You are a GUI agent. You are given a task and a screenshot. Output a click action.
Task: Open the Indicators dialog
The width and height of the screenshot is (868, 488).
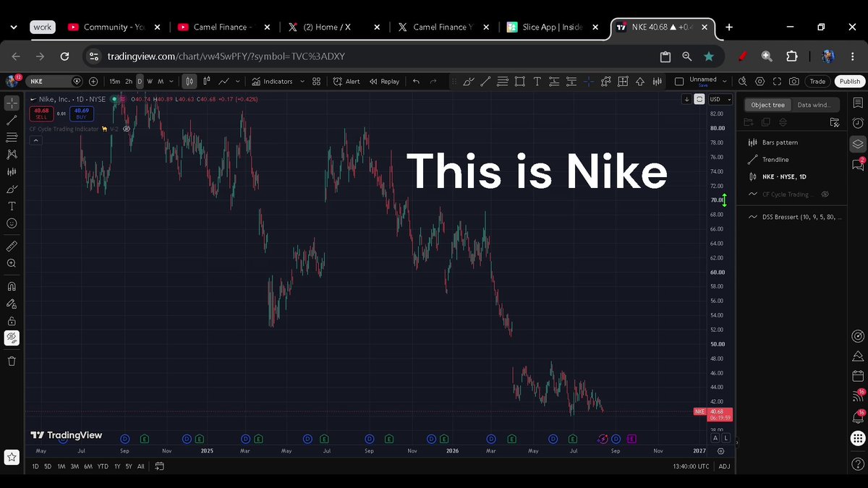pyautogui.click(x=273, y=82)
